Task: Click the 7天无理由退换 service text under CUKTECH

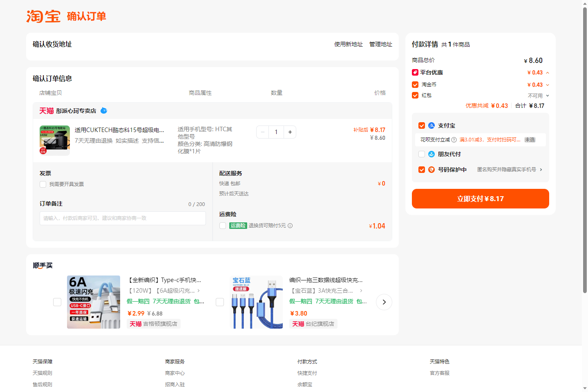Action: coord(94,141)
